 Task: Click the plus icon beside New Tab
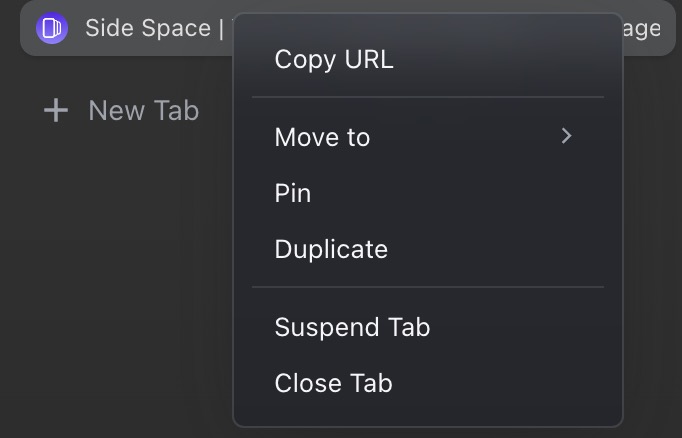point(56,110)
